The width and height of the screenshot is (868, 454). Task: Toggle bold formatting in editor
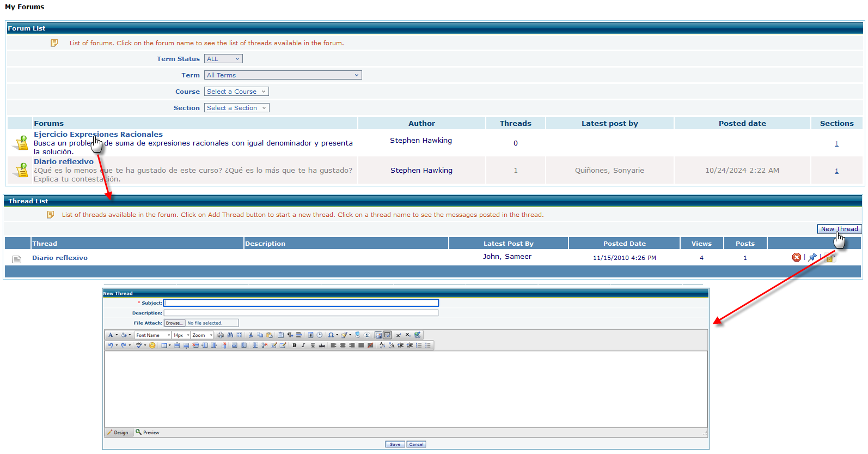(x=295, y=345)
